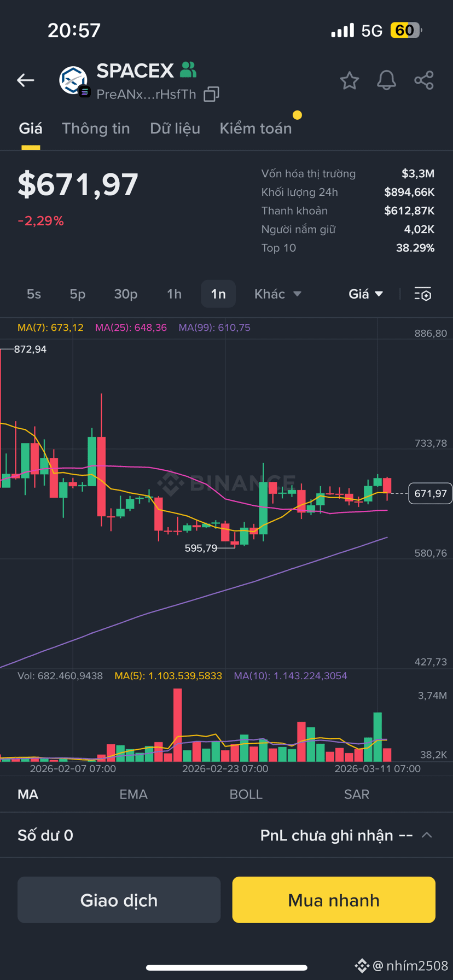Tap the Giao dịch button
The height and width of the screenshot is (980, 453).
tap(119, 900)
